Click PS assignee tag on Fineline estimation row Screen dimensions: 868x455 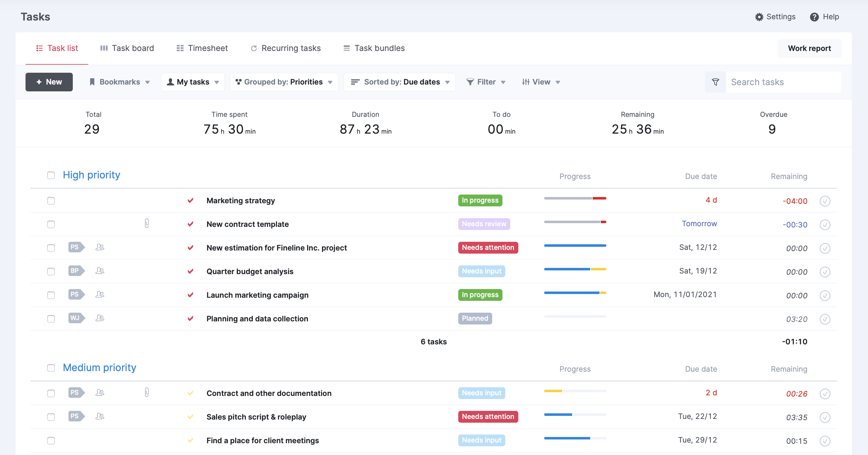77,247
